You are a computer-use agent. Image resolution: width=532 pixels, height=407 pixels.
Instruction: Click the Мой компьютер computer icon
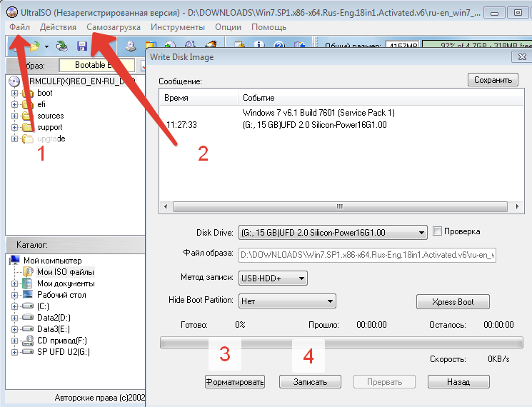point(14,260)
